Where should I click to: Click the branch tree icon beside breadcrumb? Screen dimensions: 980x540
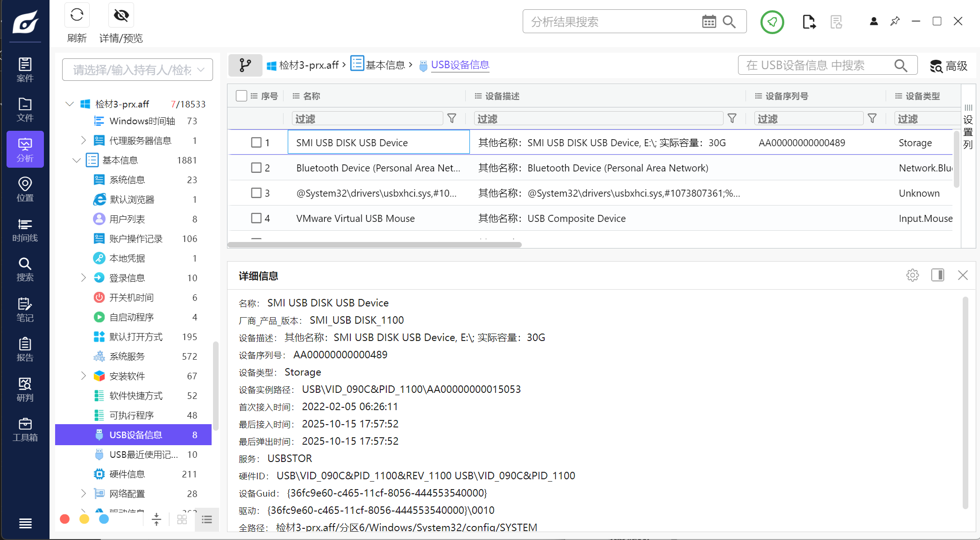245,65
